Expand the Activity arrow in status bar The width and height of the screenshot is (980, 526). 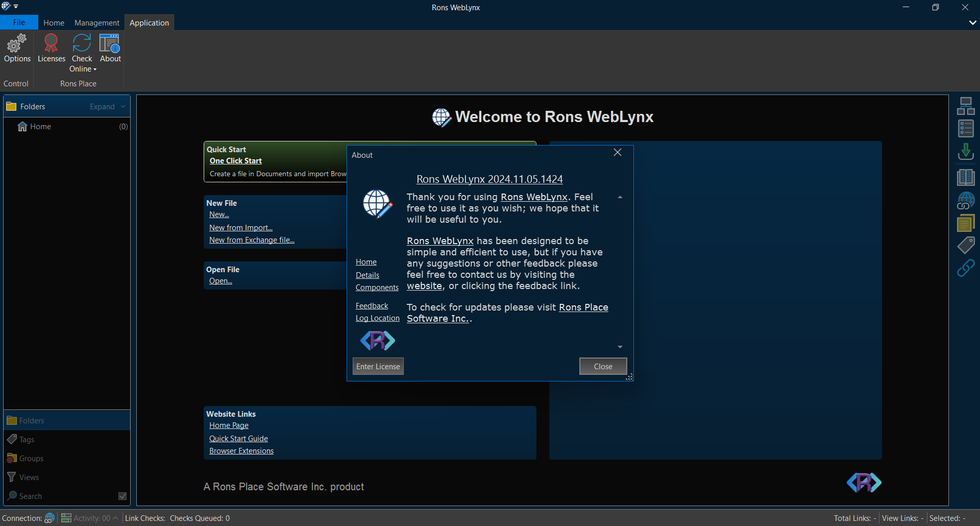115,518
